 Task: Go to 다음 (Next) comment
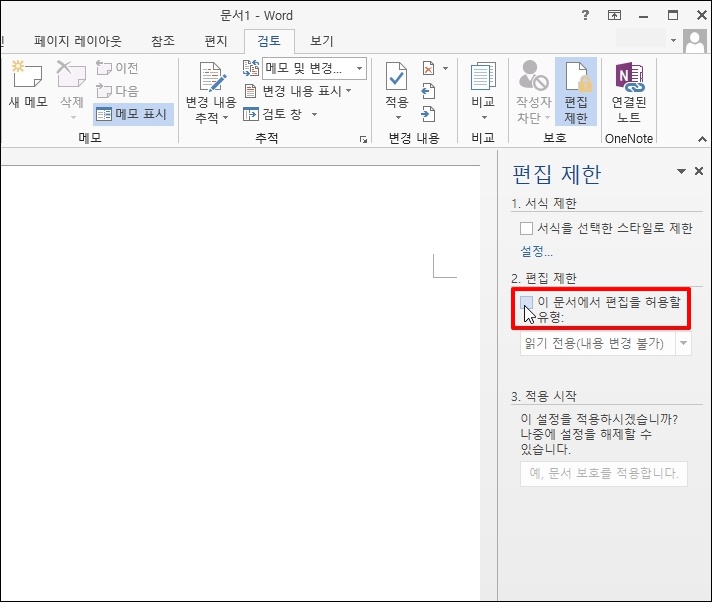(x=117, y=91)
